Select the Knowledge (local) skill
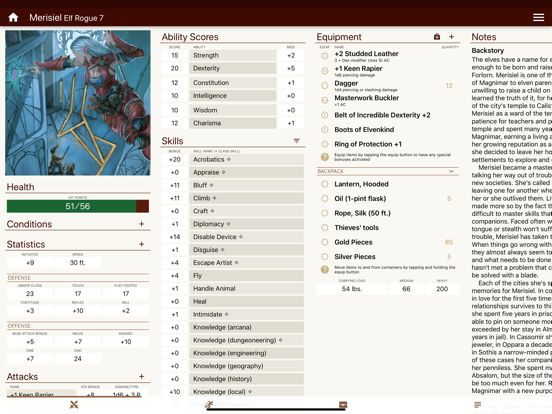The width and height of the screenshot is (552, 414). [x=233, y=392]
